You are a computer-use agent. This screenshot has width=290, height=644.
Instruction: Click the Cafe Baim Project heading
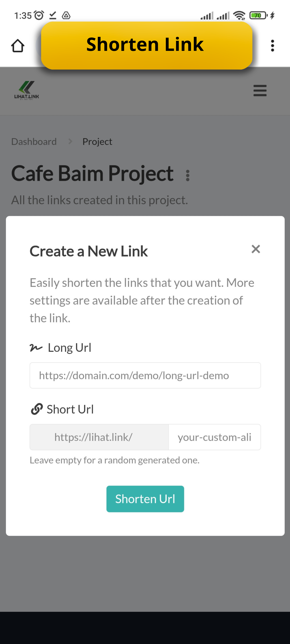pyautogui.click(x=92, y=173)
